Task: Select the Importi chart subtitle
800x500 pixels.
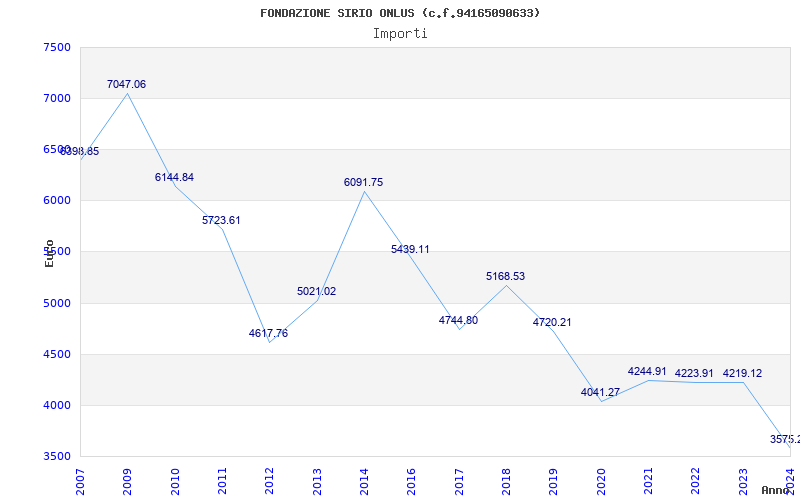Action: 400,34
